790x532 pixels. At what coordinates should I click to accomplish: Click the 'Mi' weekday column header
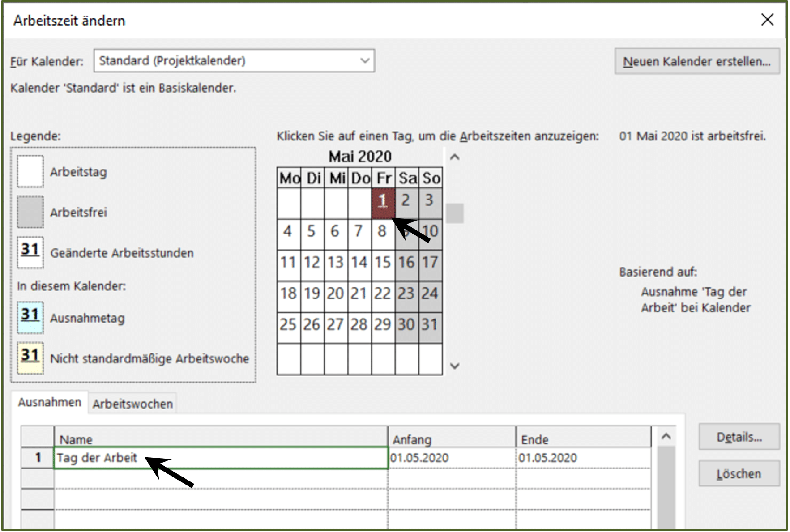(x=336, y=178)
